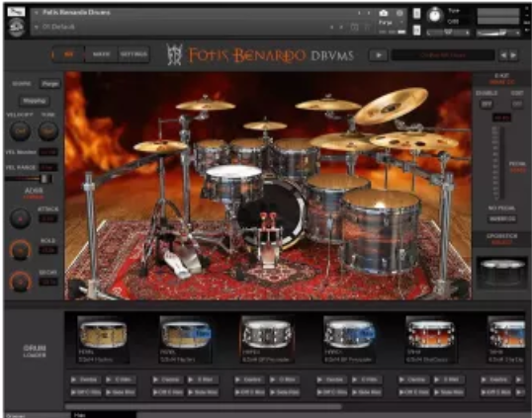Open the ADSR target selector
532x418 pixels.
pyautogui.click(x=34, y=197)
